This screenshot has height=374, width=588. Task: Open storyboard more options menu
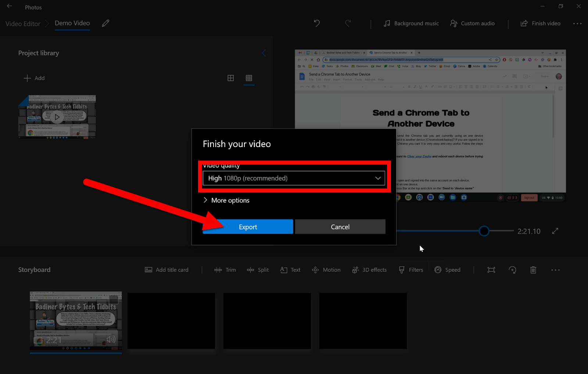pos(555,270)
